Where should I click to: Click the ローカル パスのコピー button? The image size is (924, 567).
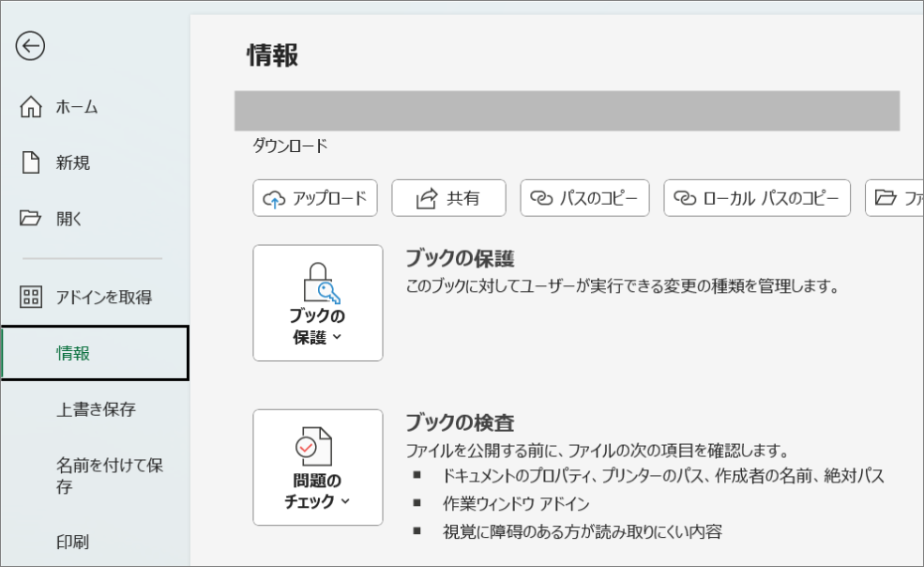[x=757, y=197]
